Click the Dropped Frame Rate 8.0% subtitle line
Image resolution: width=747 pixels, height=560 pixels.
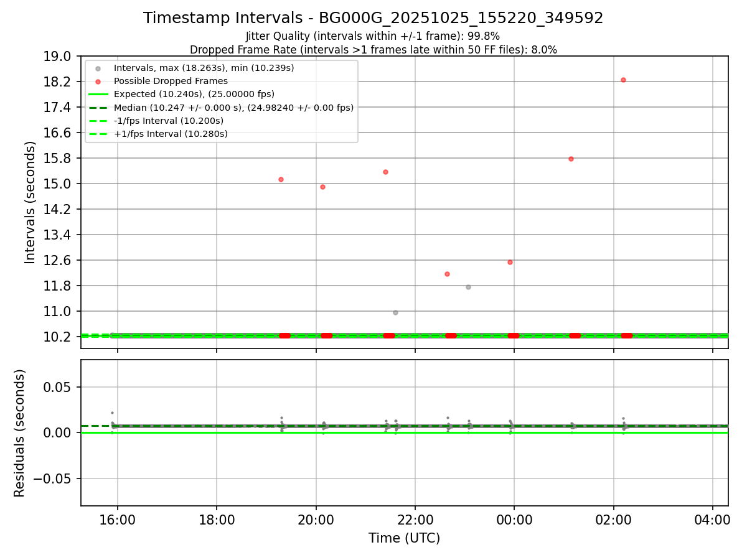[373, 49]
